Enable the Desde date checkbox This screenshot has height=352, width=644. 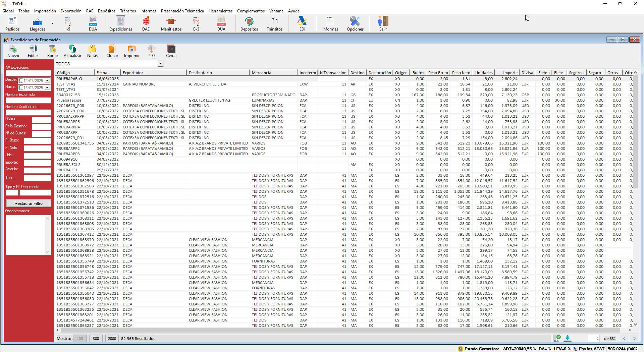[21, 80]
